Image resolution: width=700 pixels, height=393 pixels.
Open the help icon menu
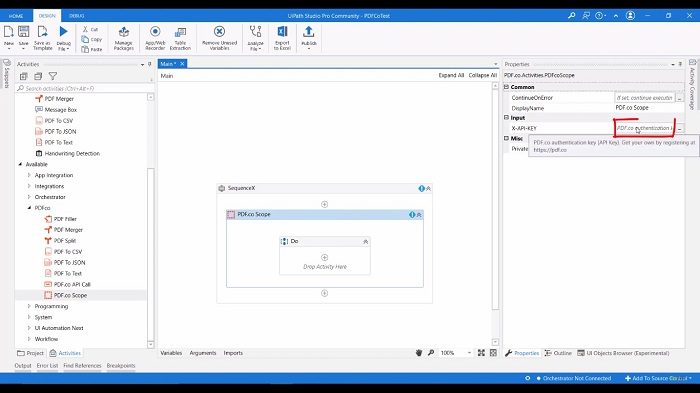[600, 16]
